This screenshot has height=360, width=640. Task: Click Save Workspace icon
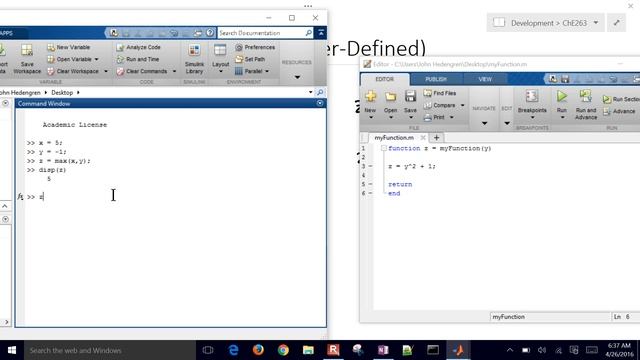[x=27, y=59]
